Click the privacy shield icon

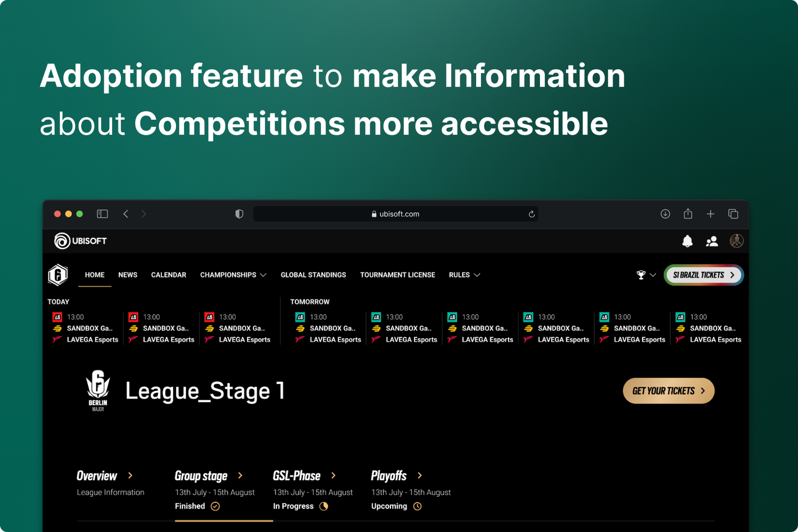click(x=239, y=214)
